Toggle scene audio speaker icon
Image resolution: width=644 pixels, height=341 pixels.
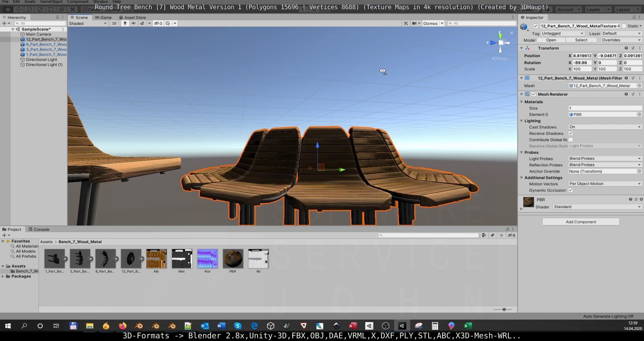(x=134, y=23)
